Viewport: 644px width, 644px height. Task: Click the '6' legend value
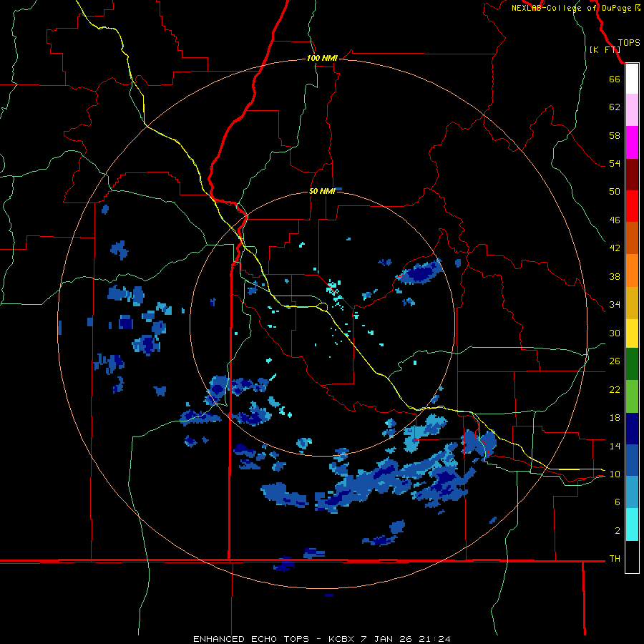[618, 502]
